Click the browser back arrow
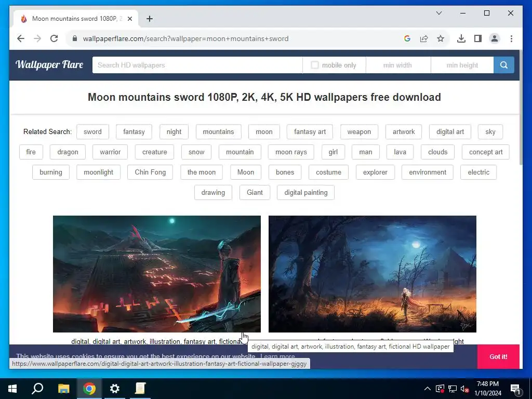 click(x=21, y=38)
